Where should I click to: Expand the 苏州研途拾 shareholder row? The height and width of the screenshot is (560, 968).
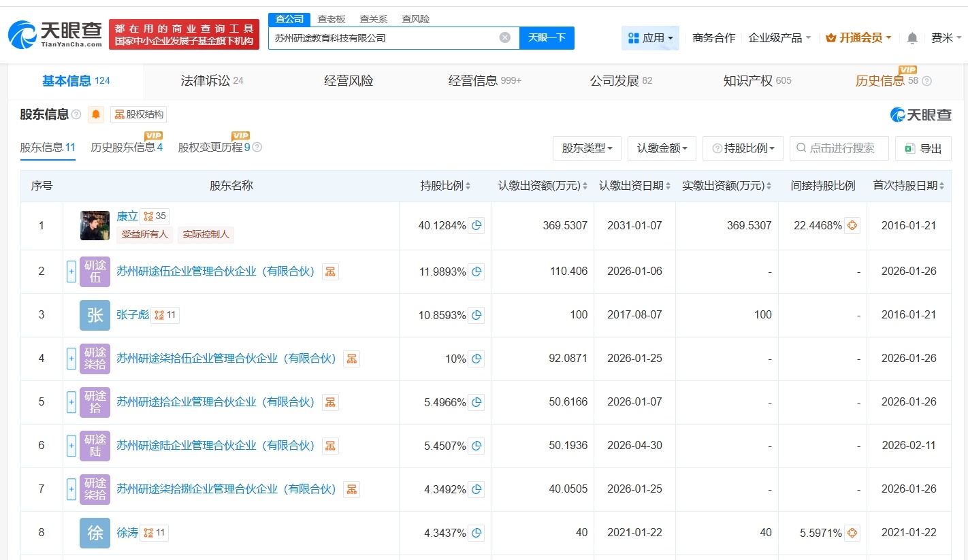pyautogui.click(x=71, y=402)
